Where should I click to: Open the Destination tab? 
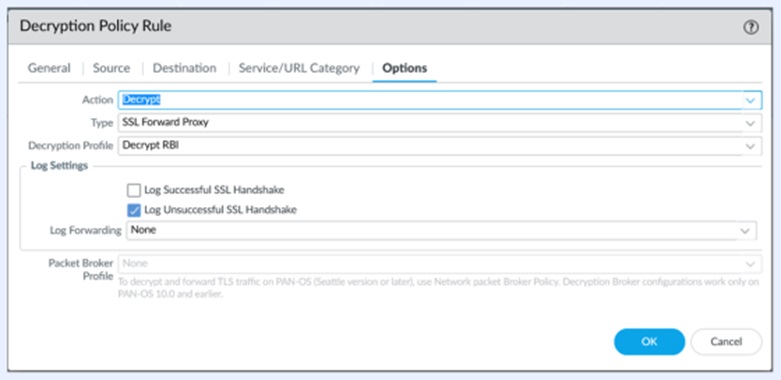point(184,68)
